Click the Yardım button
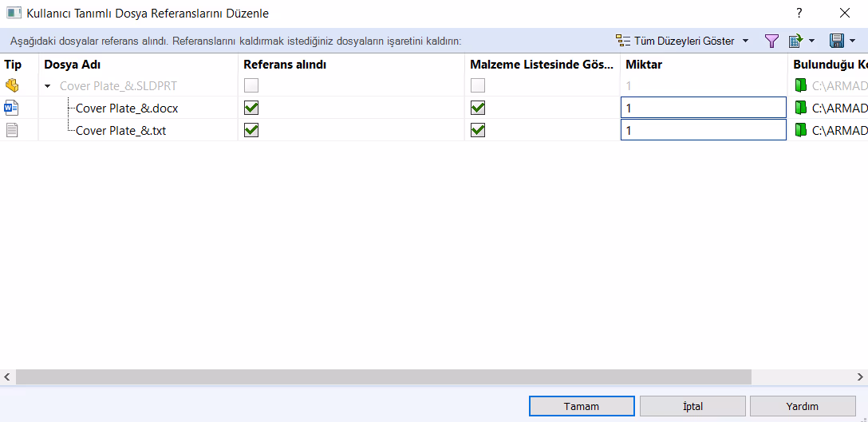 tap(802, 406)
